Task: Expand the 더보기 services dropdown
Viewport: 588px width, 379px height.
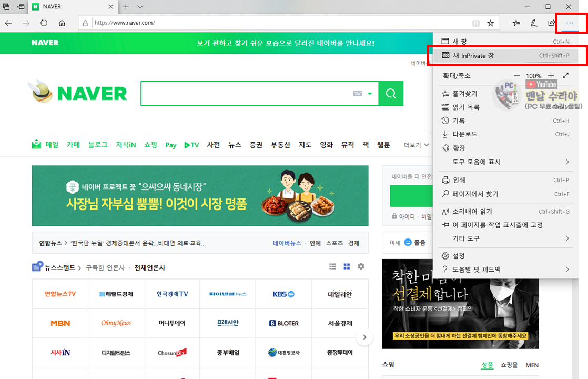Action: (x=416, y=145)
